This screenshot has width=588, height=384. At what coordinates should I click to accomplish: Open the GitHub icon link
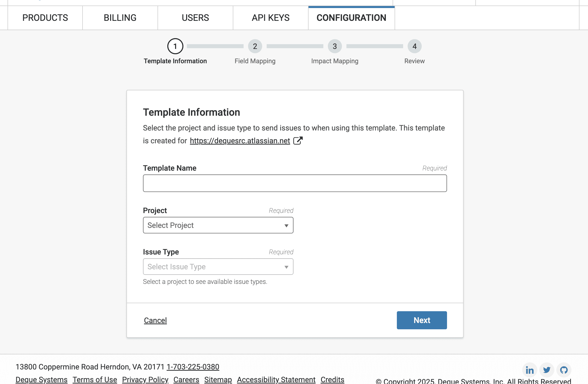pos(564,370)
